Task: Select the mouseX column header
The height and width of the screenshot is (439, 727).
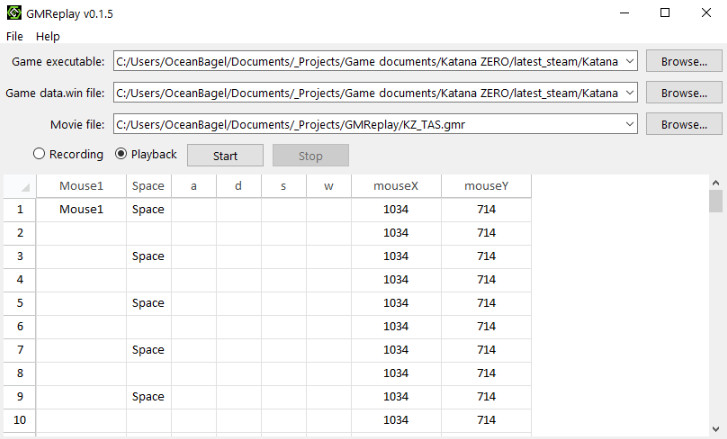Action: (x=396, y=186)
